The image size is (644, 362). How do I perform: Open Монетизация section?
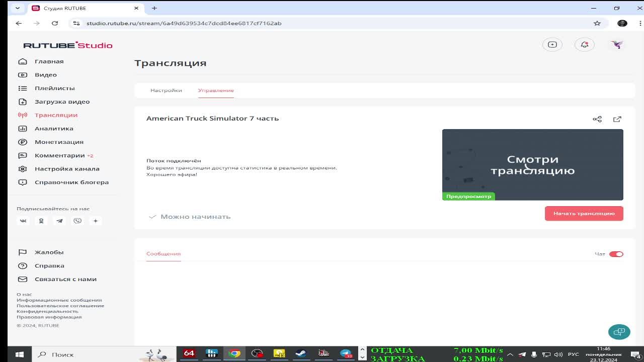coord(59,142)
